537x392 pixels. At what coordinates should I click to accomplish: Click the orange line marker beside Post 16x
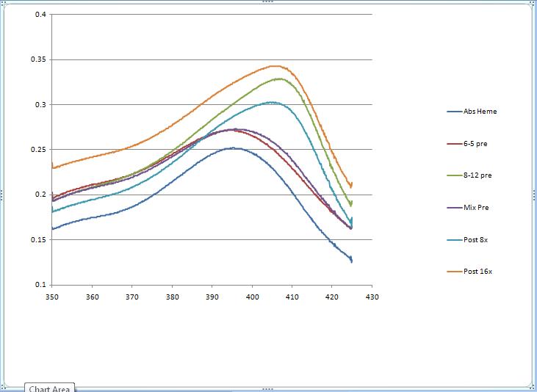[454, 272]
